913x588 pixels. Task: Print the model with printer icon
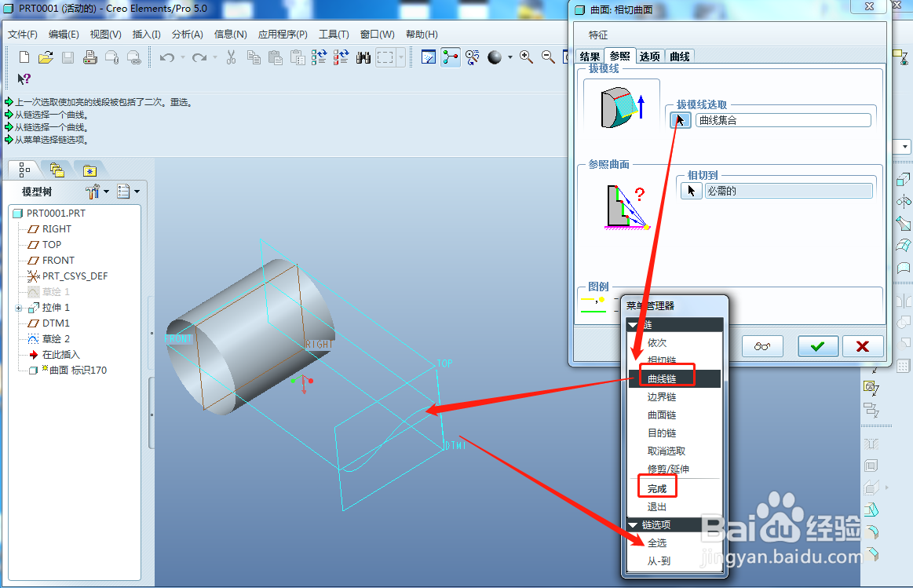click(x=89, y=57)
